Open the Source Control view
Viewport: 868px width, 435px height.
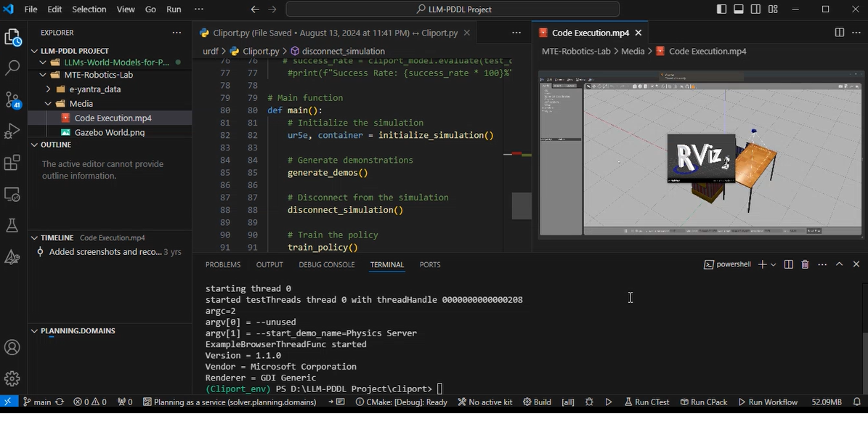tap(12, 99)
